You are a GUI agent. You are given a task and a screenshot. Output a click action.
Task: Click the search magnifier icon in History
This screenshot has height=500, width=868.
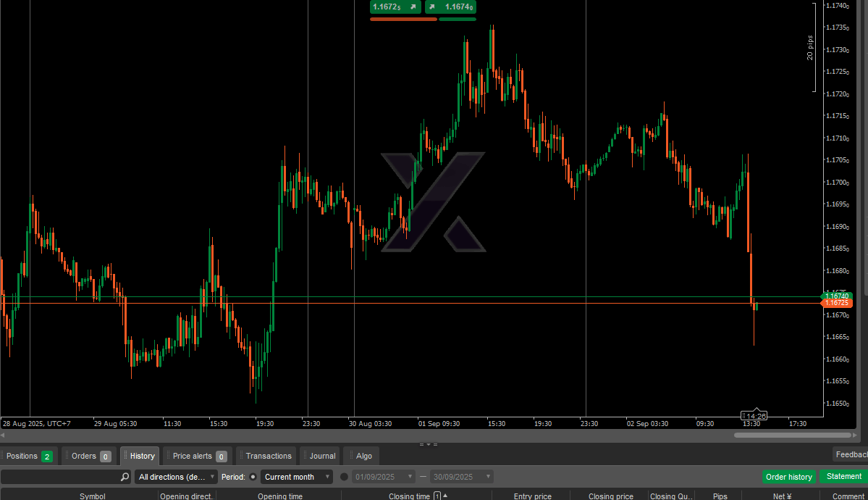(x=125, y=477)
